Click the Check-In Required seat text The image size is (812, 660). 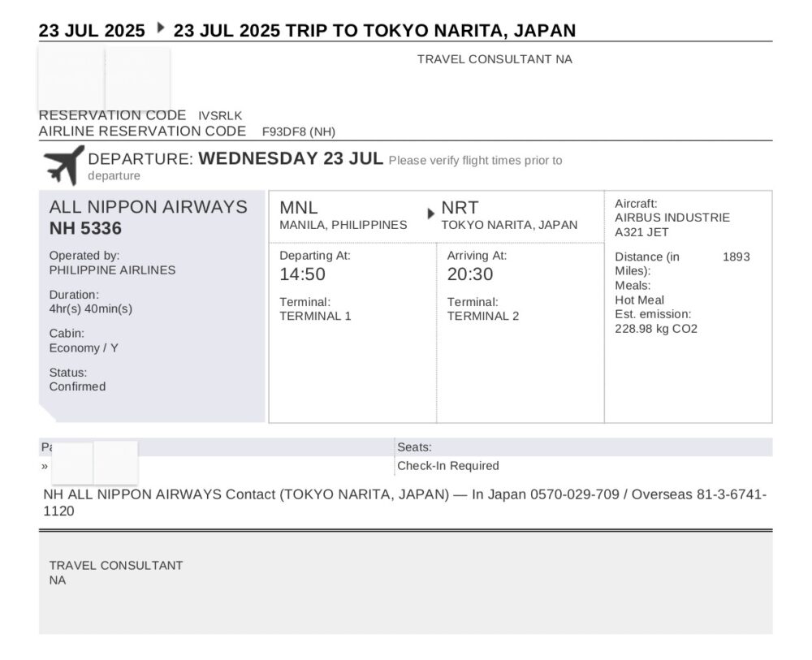pos(448,466)
